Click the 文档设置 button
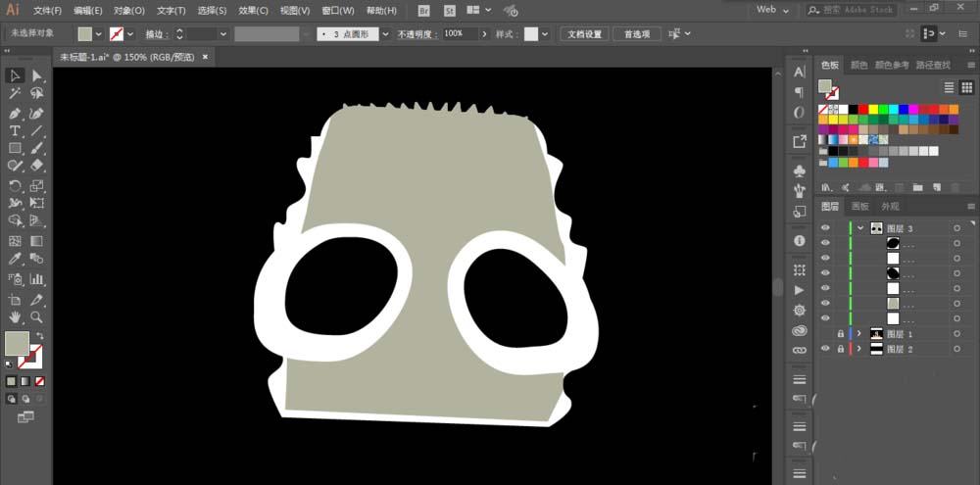The height and width of the screenshot is (485, 980). pos(587,33)
